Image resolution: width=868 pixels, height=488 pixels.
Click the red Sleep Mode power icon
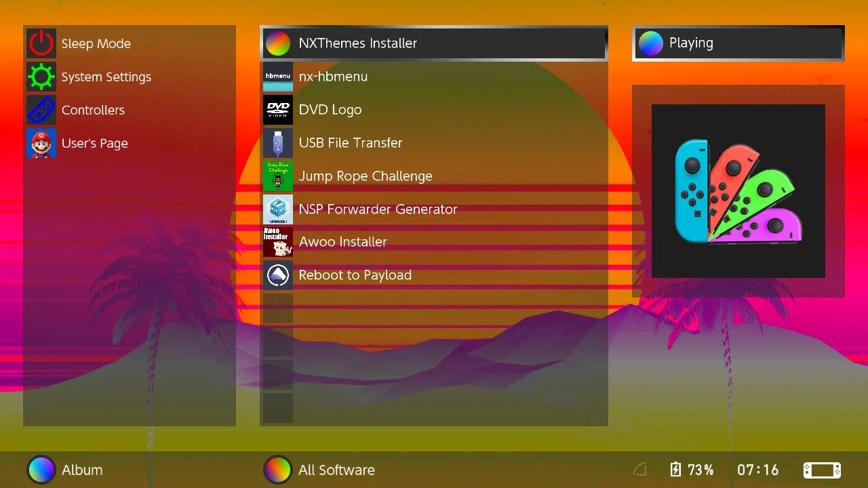point(41,43)
